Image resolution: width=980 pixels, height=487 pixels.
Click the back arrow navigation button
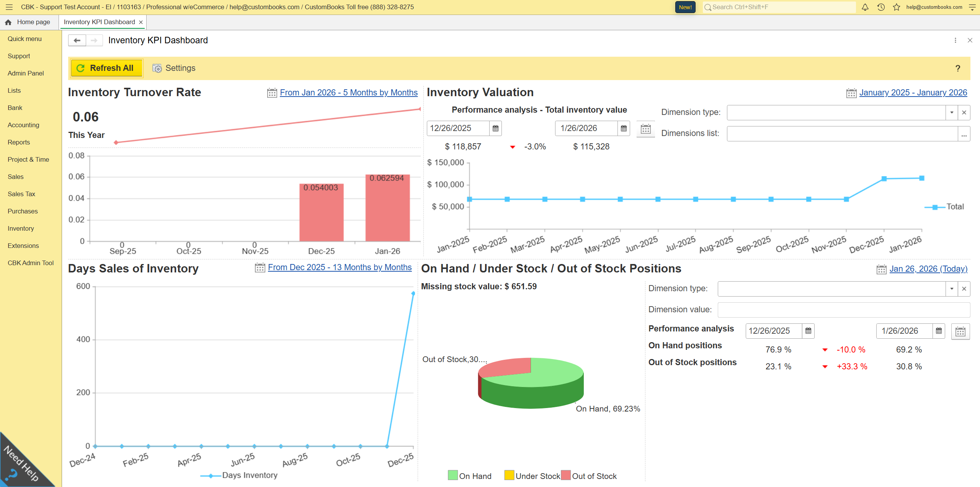click(x=77, y=40)
